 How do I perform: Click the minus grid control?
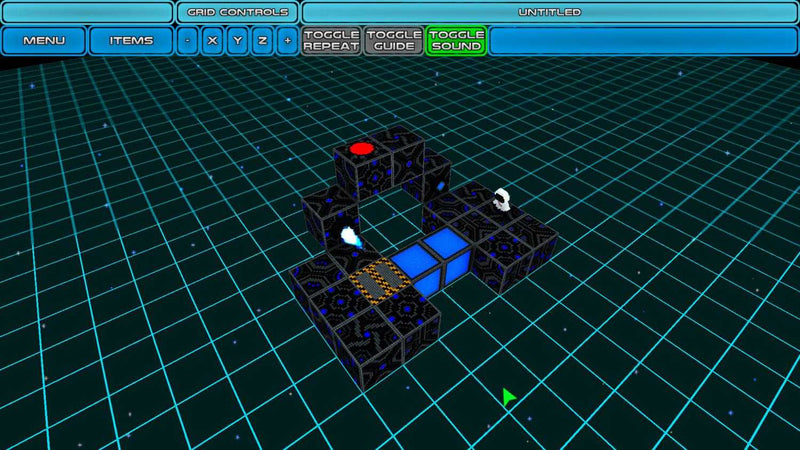click(x=187, y=40)
